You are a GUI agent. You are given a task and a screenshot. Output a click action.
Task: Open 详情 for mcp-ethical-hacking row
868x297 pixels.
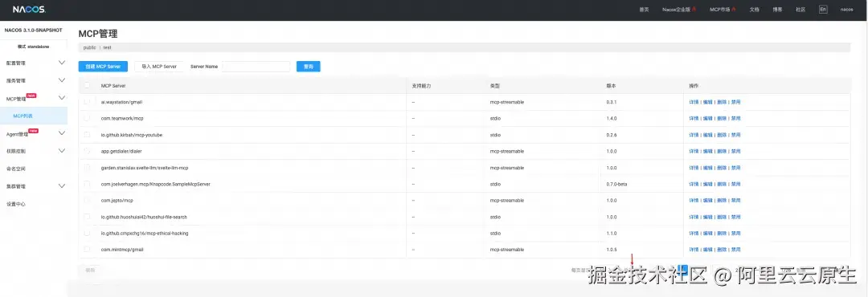point(694,233)
